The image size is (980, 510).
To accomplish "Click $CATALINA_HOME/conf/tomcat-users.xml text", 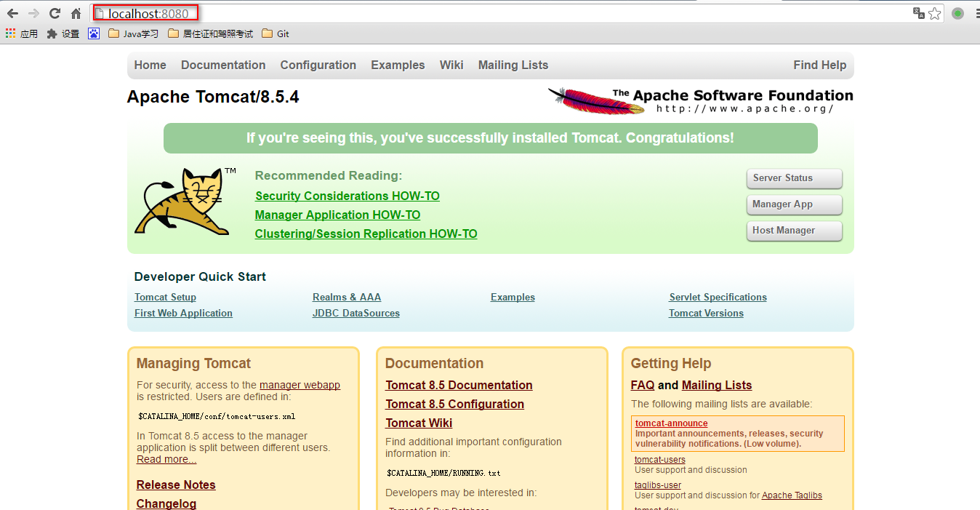I will pos(217,417).
